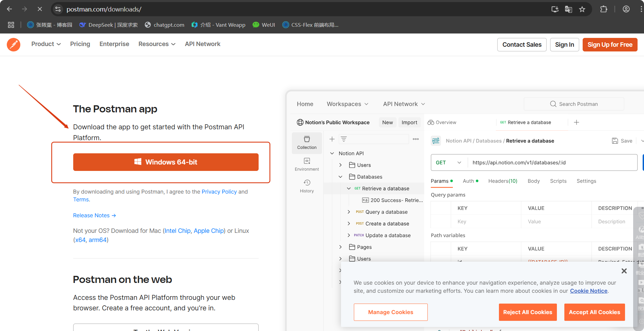Click the address bar URL field
The image size is (644, 331).
tap(305, 9)
